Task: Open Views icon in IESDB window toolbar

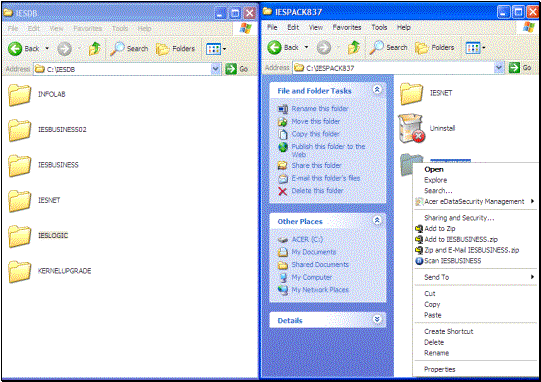Action: pyautogui.click(x=213, y=49)
